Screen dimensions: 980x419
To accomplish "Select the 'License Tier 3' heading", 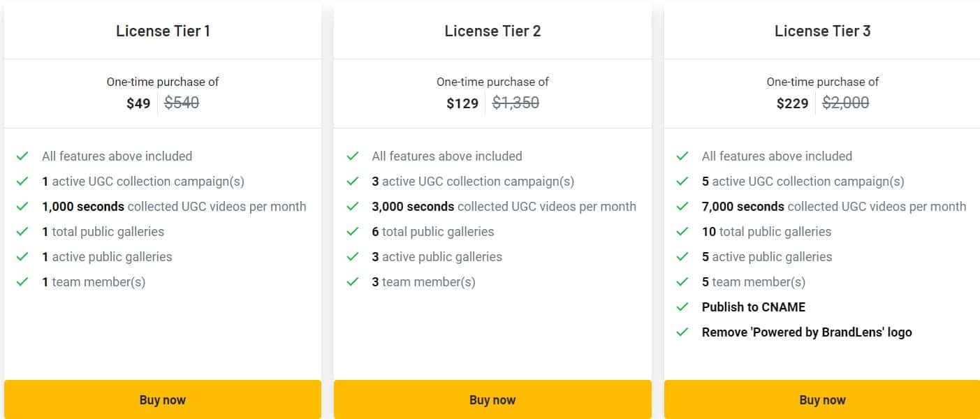I will pos(822,31).
